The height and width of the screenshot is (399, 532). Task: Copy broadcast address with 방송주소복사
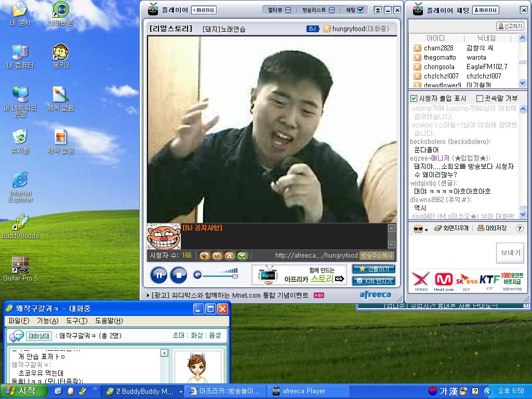tap(377, 256)
